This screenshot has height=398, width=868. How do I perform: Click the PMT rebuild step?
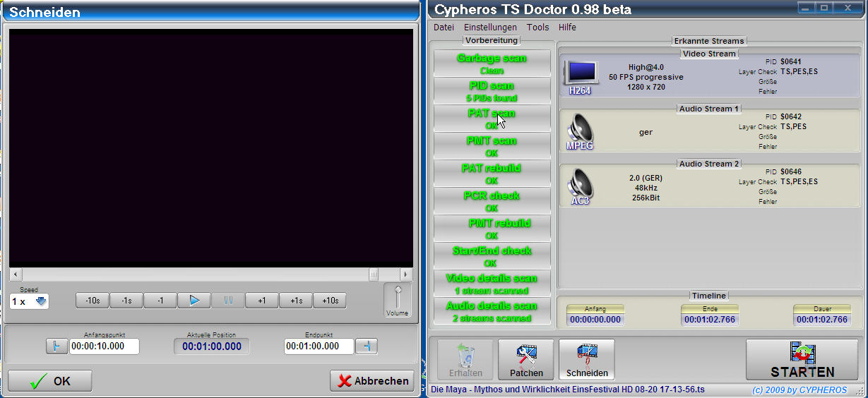[492, 229]
